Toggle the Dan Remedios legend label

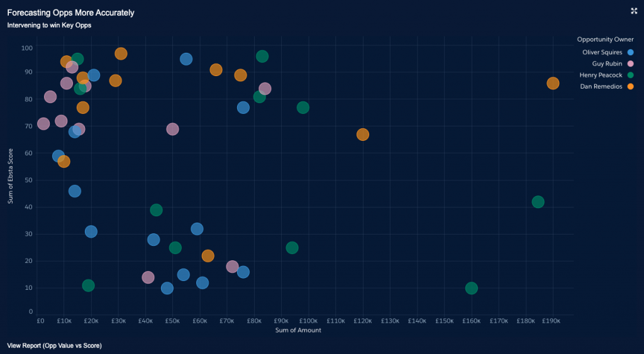coord(601,86)
